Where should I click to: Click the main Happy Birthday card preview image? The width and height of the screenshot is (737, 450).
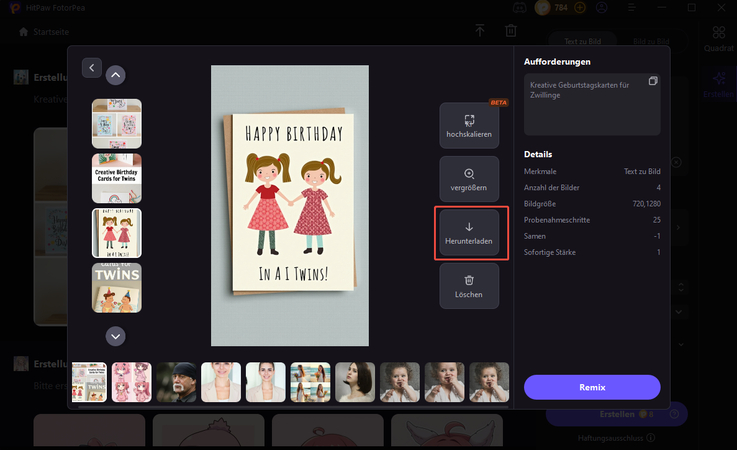click(290, 205)
